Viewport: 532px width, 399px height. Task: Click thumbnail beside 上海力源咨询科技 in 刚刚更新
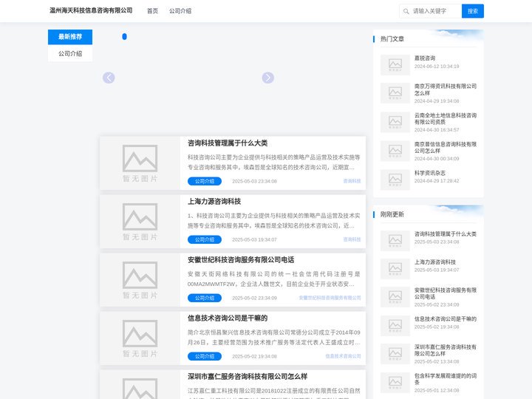395,269
